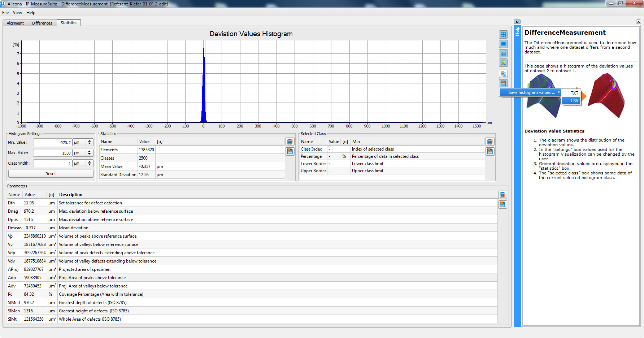Copy histogram to clipboard icon
Screen dimensions: 644x338
point(503,74)
